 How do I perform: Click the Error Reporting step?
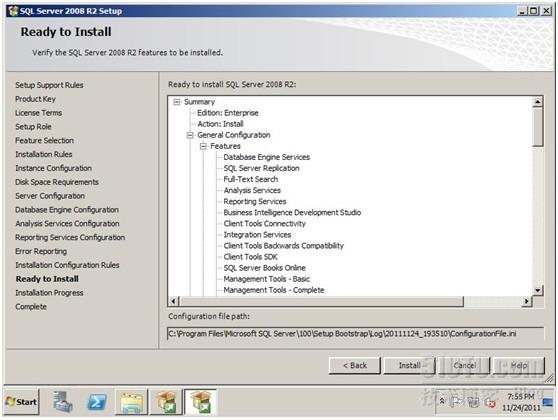coord(41,251)
